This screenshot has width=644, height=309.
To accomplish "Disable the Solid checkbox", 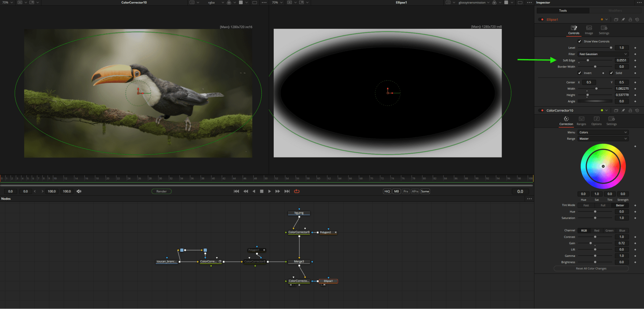I will pos(611,73).
